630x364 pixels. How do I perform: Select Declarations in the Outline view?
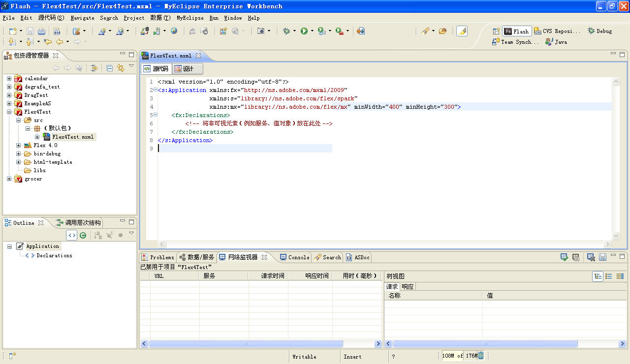55,255
